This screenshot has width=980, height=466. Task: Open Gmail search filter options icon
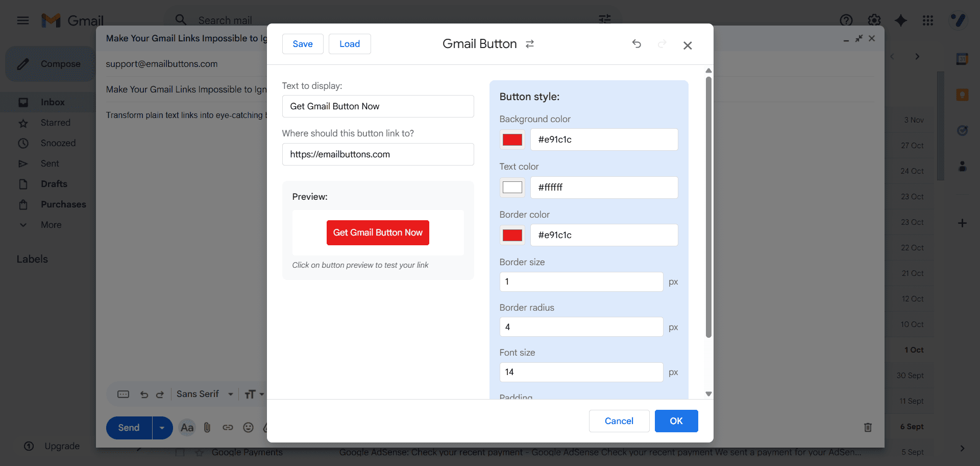tap(605, 19)
